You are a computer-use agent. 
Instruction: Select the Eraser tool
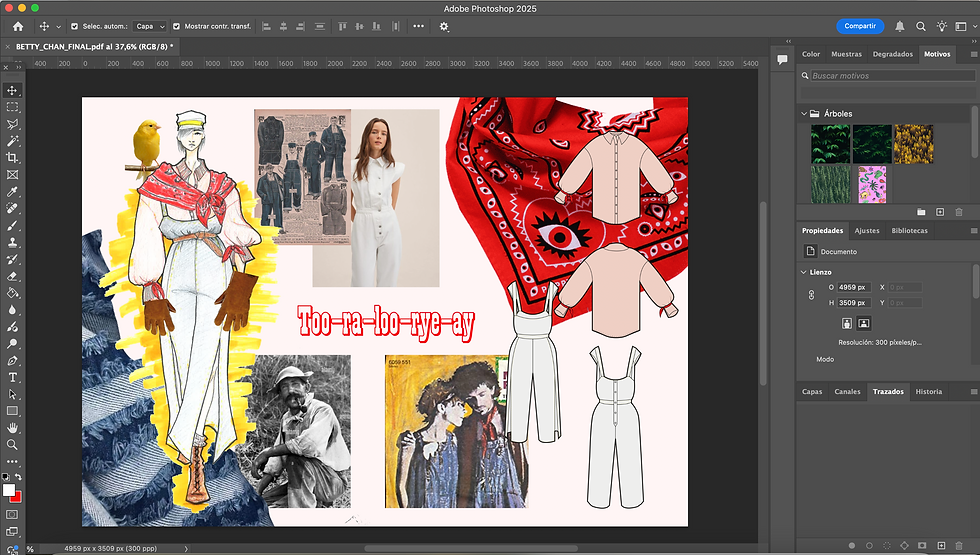[x=12, y=276]
